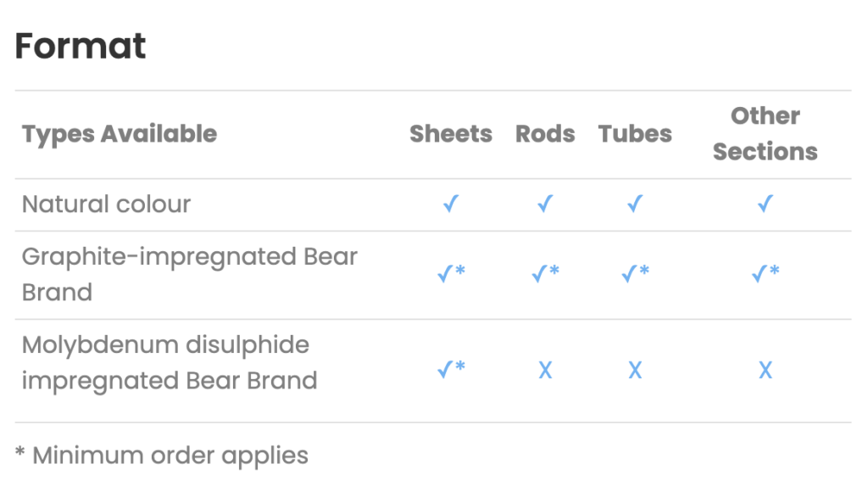
Task: Click the Graphite-impregnated Sheets checkmark with asterisk
Action: click(451, 273)
